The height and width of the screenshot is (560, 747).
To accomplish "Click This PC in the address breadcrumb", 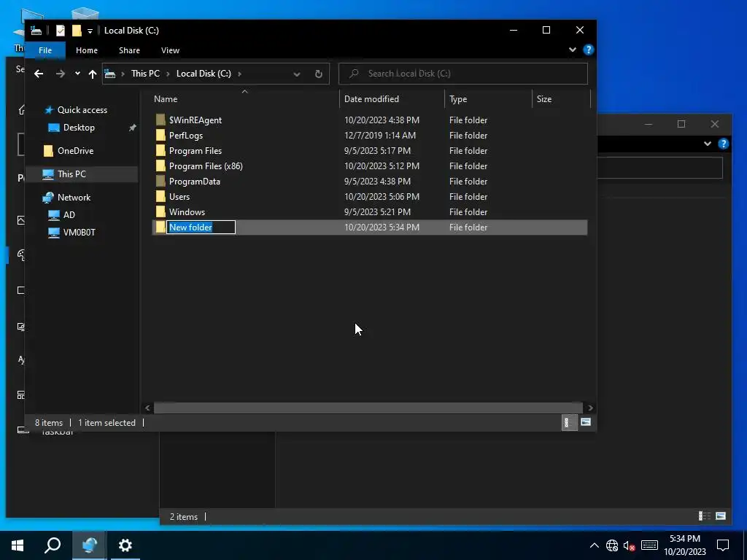I will click(x=145, y=74).
